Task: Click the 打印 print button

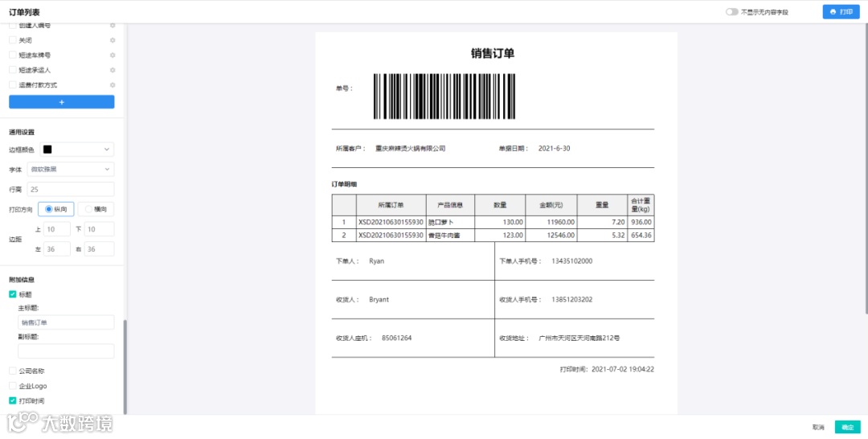Action: [x=841, y=11]
